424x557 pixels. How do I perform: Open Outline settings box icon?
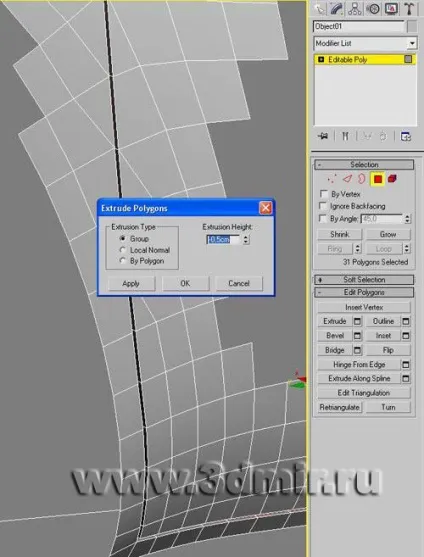click(x=406, y=321)
